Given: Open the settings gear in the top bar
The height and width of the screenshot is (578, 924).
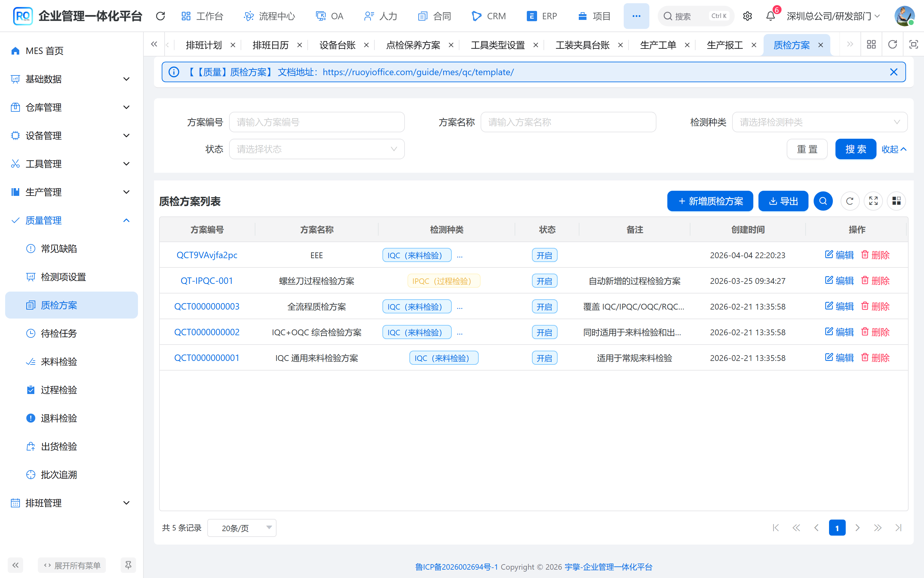Looking at the screenshot, I should point(747,16).
